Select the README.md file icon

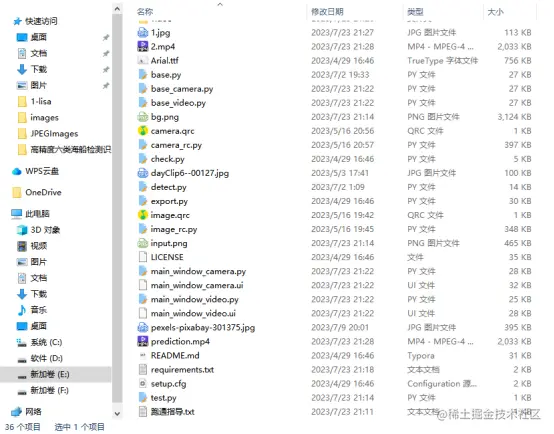pos(142,355)
